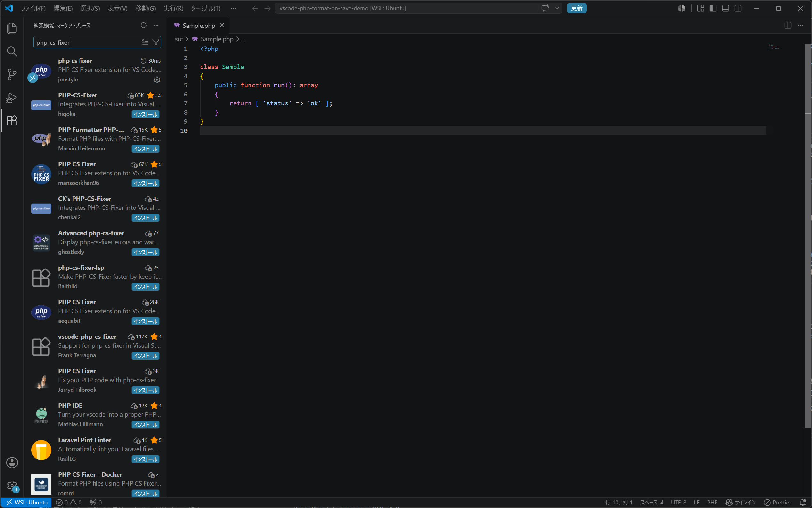Open the 実行(R) menu

point(173,8)
